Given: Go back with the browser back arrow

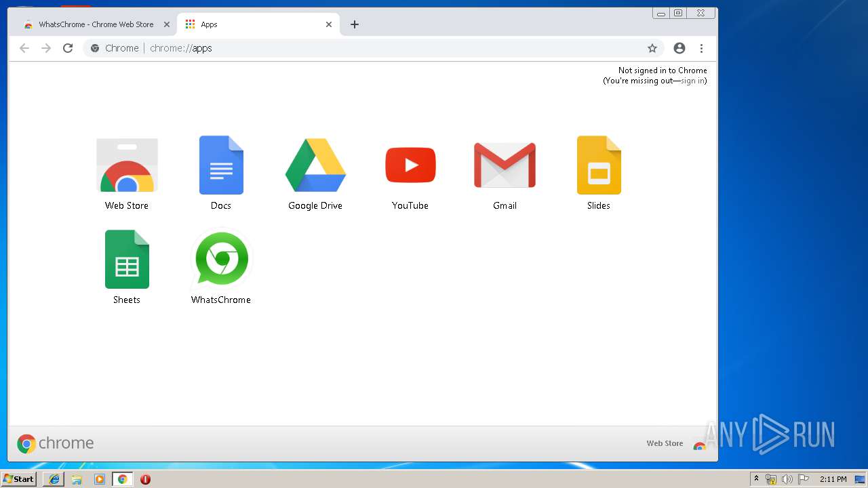Looking at the screenshot, I should tap(24, 48).
